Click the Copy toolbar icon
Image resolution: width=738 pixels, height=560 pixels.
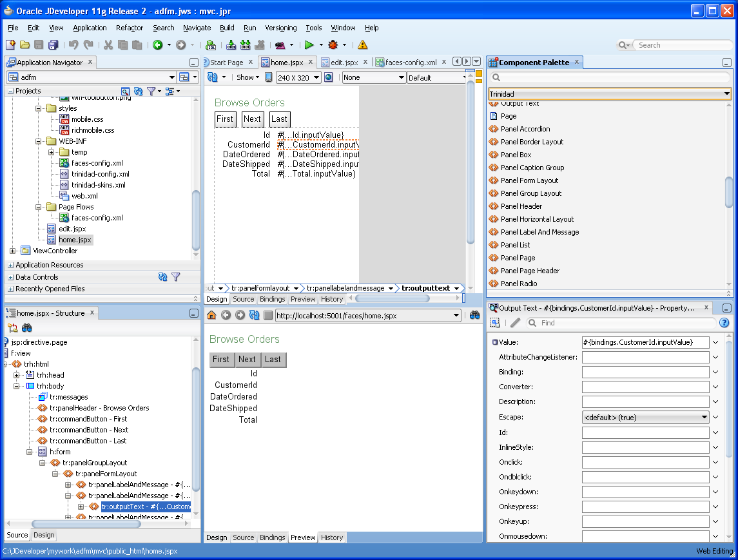pyautogui.click(x=123, y=44)
